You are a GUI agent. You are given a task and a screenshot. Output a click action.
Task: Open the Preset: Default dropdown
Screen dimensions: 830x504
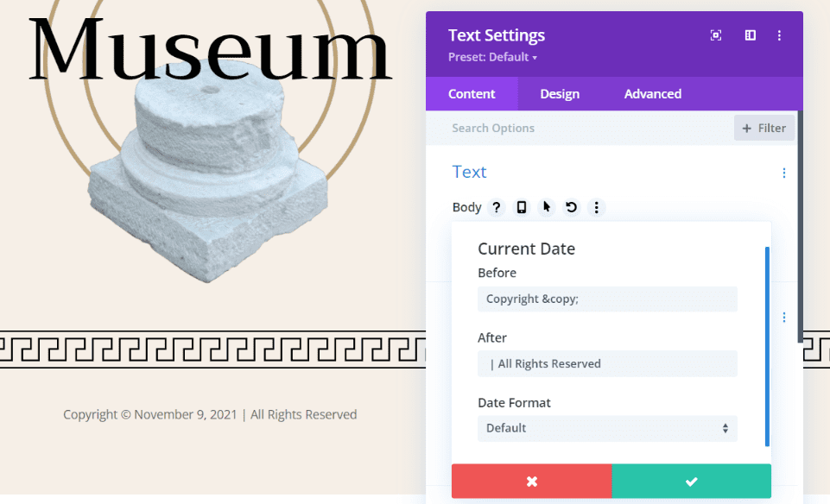click(492, 57)
